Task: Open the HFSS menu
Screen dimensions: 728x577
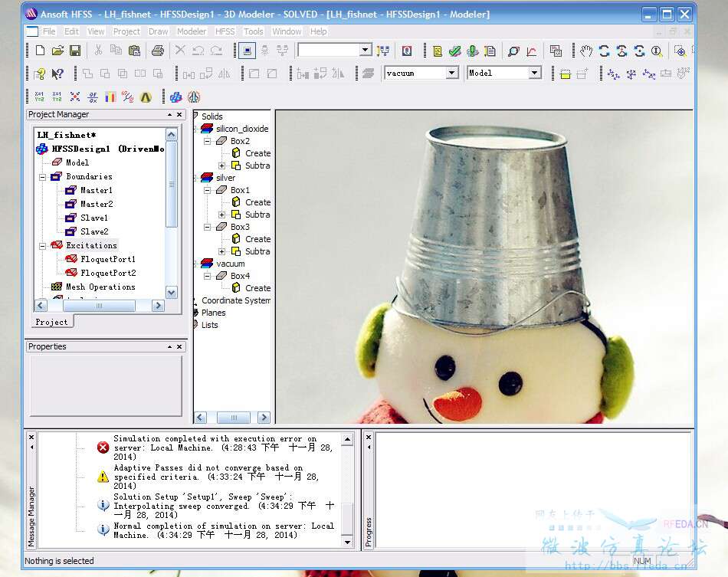Action: tap(225, 31)
